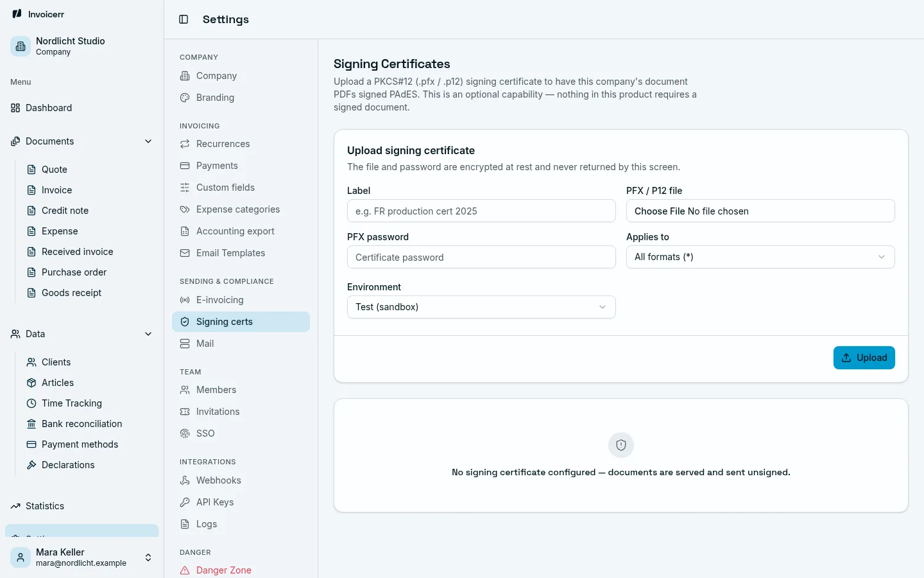Click the SSO fingerprint icon
Image resolution: width=924 pixels, height=578 pixels.
tap(185, 433)
